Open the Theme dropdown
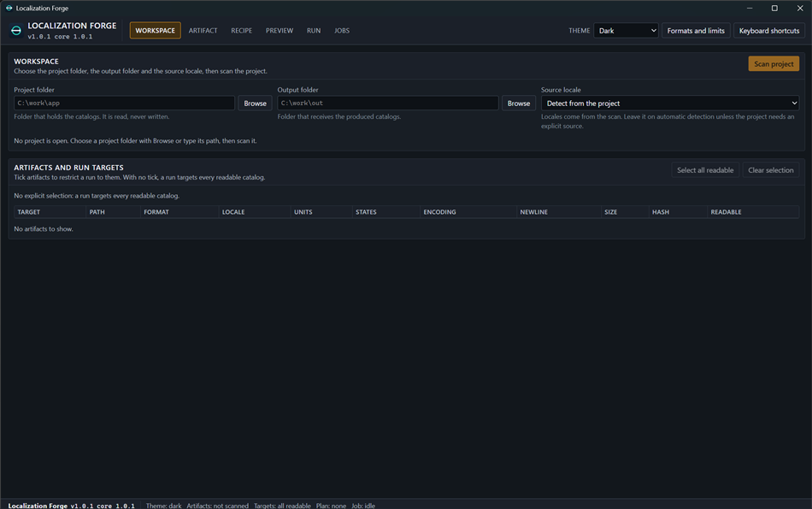Image resolution: width=812 pixels, height=509 pixels. pos(626,31)
